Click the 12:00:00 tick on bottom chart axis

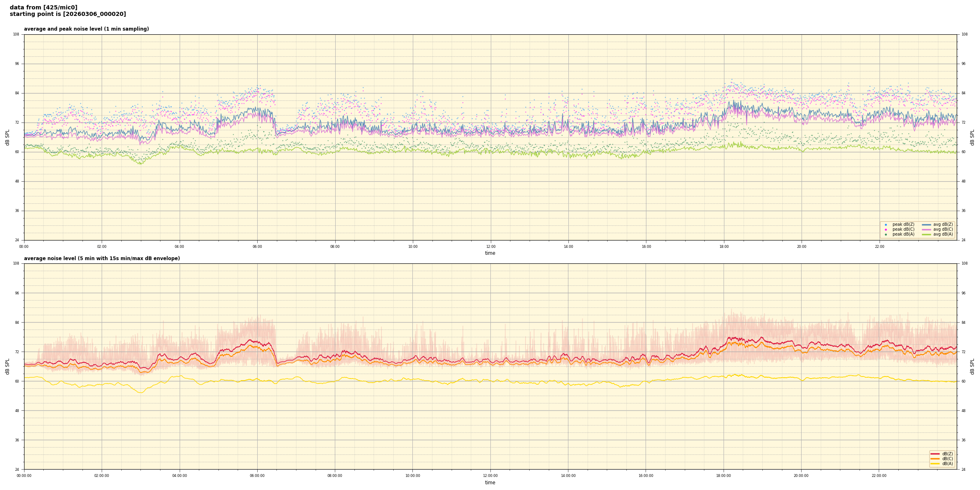(490, 476)
